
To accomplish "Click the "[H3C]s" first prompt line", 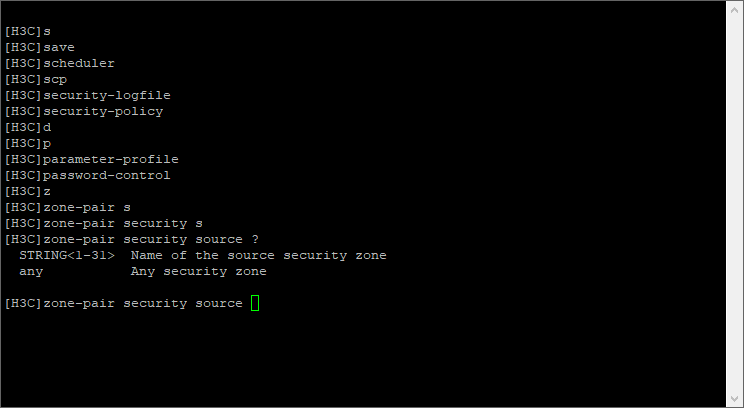I will (27, 31).
